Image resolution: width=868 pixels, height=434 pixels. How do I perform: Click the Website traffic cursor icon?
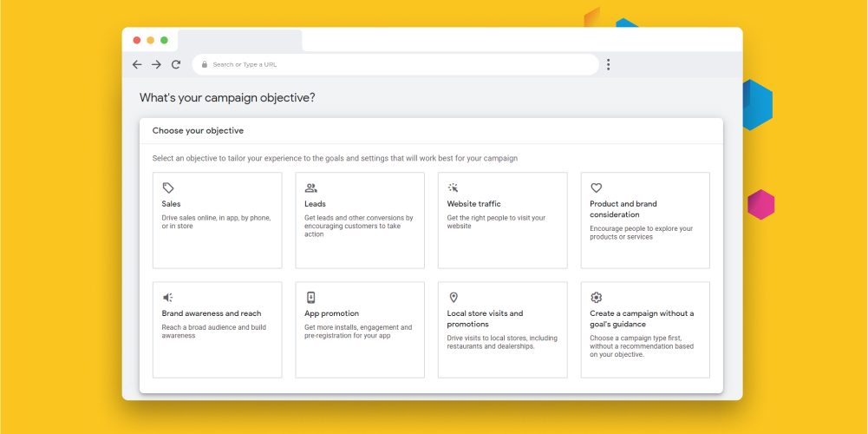click(454, 187)
